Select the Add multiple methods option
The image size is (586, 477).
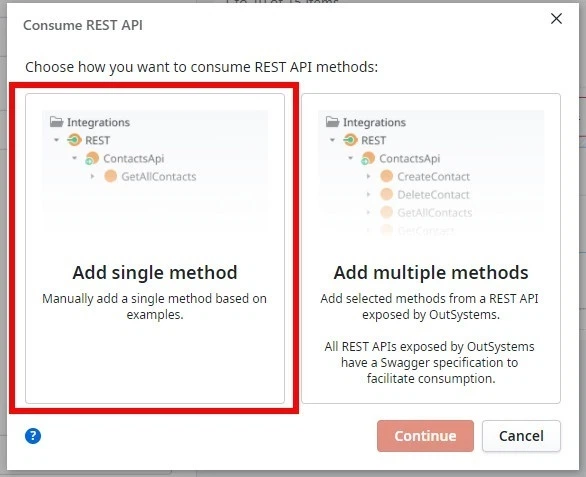pos(431,249)
